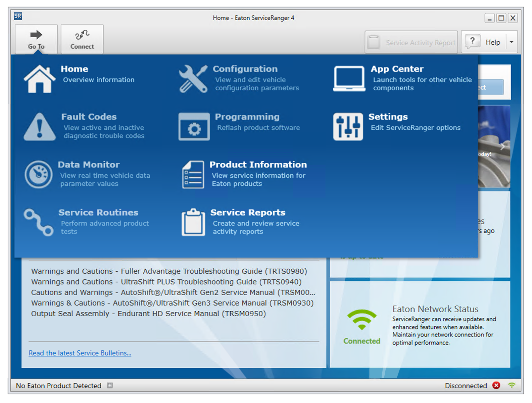Image resolution: width=532 pixels, height=403 pixels.
Task: Click the Service Reports clipboard icon
Action: tap(193, 222)
